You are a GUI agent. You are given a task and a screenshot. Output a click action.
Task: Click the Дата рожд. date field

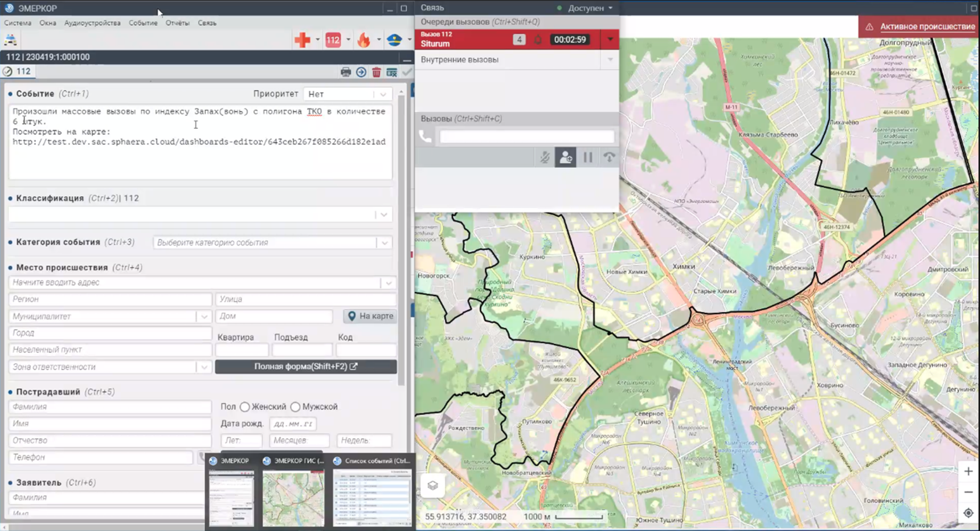tap(293, 424)
